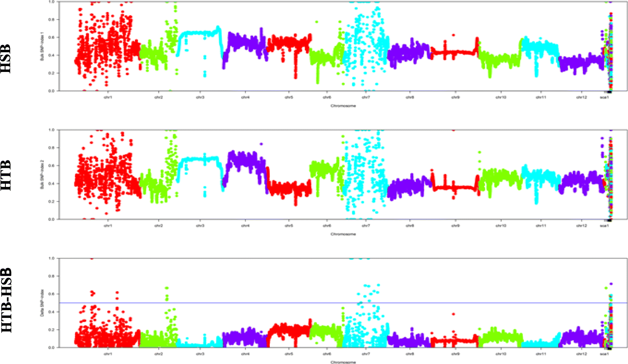Click chr9 label under the HTB-HSB plot
The image size is (628, 364).
click(455, 354)
